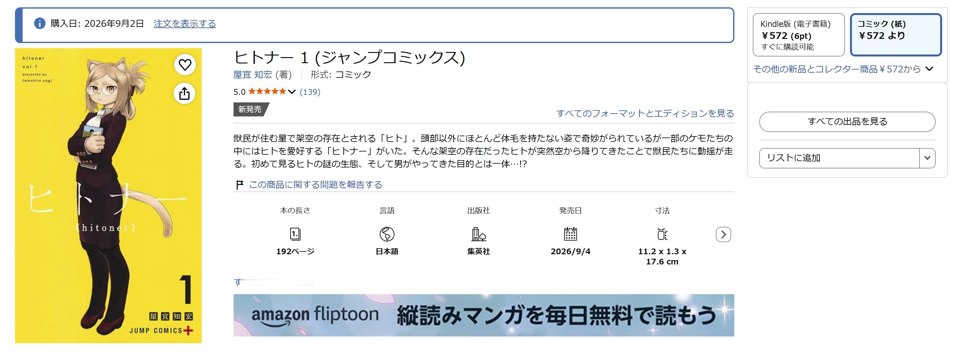The width and height of the screenshot is (980, 356).
Task: Click the blue info icon beside purchase date
Action: [40, 24]
